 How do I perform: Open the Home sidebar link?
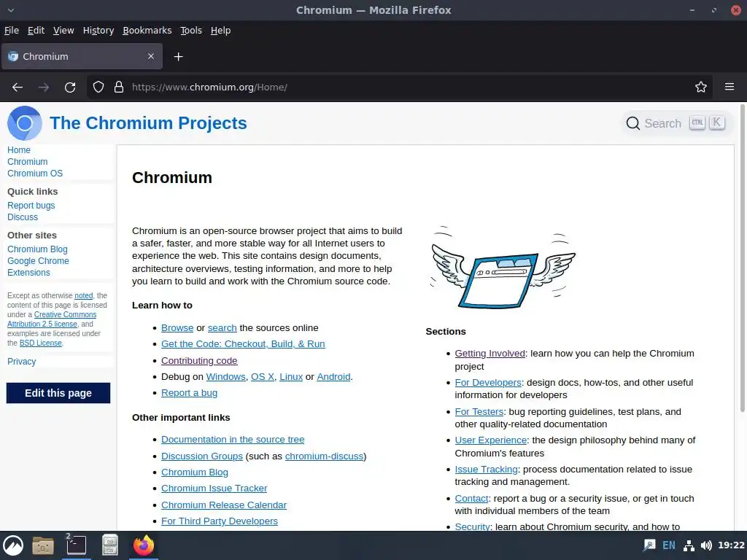coord(18,150)
